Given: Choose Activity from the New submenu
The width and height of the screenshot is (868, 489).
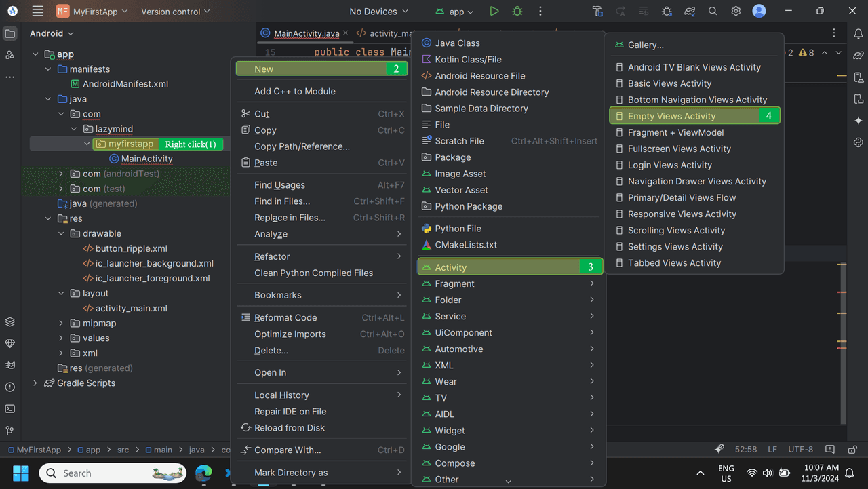Looking at the screenshot, I should [x=510, y=267].
